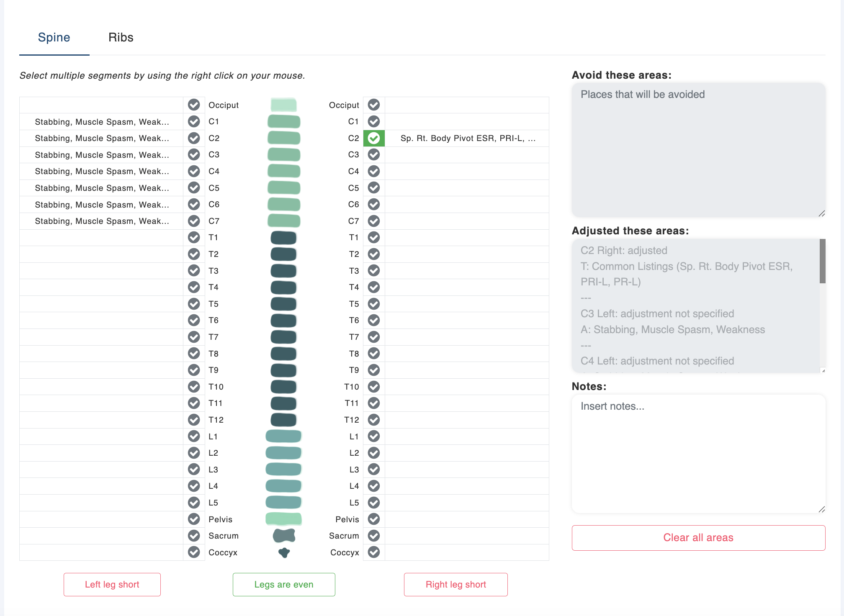Select the L3 vertebra graphic
Screen dimensions: 844x616
click(284, 470)
